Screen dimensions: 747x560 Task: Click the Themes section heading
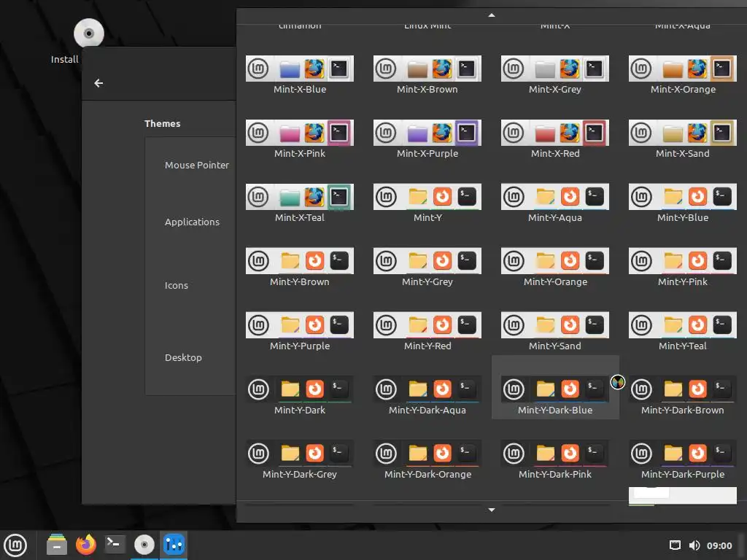[x=163, y=124]
